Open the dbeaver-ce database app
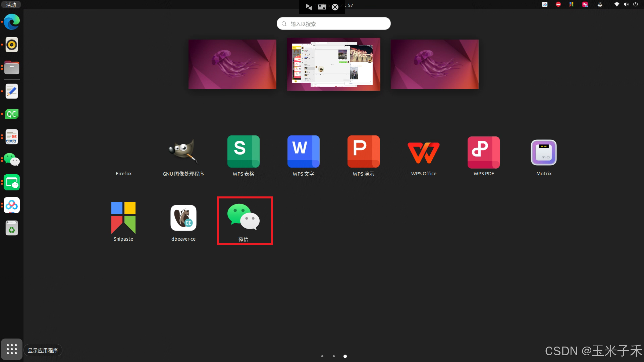This screenshot has width=644, height=362. 183,218
